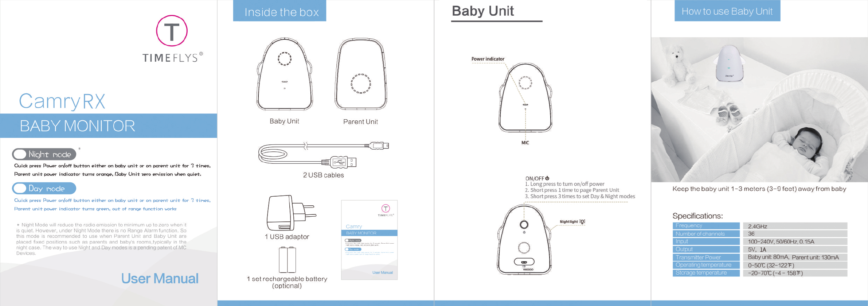Click the Nightlight bulb symbol
This screenshot has width=868, height=306.
(582, 222)
